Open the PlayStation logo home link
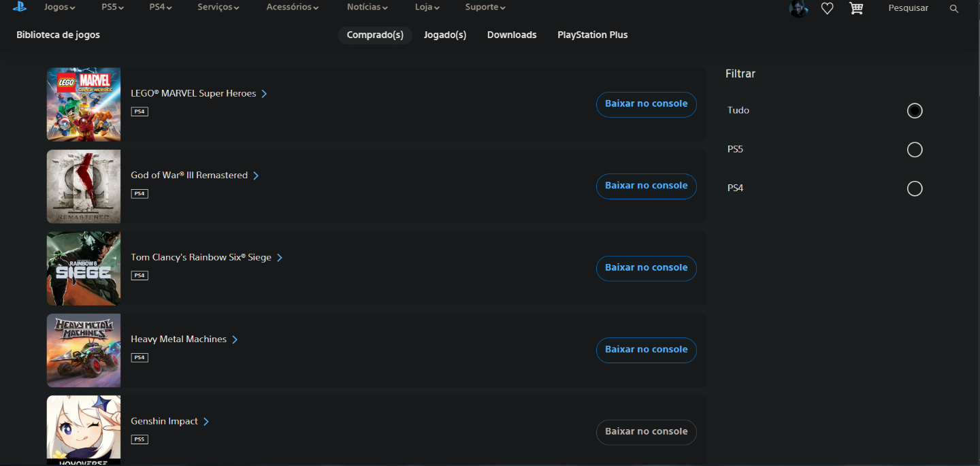Image resolution: width=980 pixels, height=466 pixels. (19, 7)
